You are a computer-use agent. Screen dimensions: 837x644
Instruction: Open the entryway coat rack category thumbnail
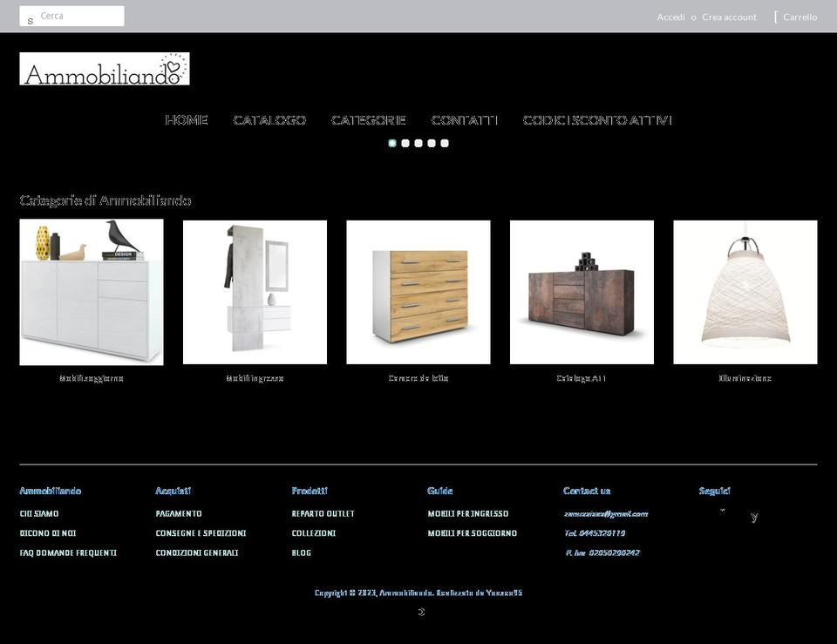tap(255, 293)
